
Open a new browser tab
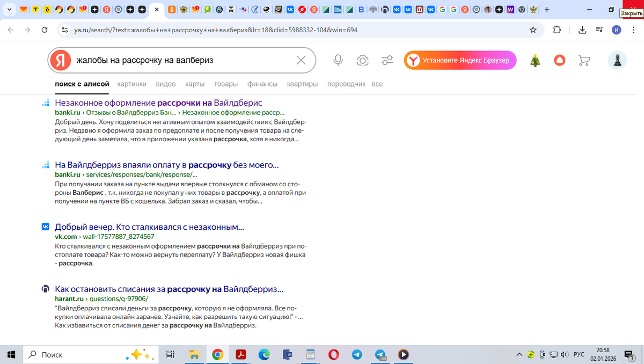tap(547, 10)
